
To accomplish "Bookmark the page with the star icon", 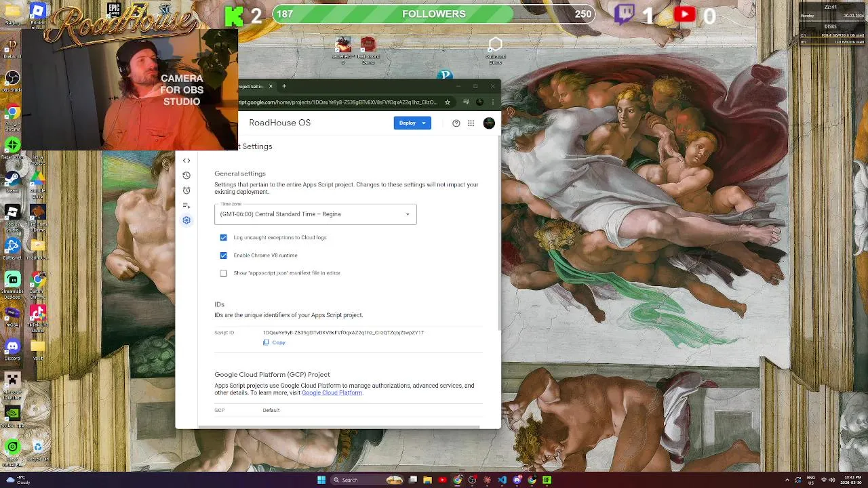I will [448, 102].
